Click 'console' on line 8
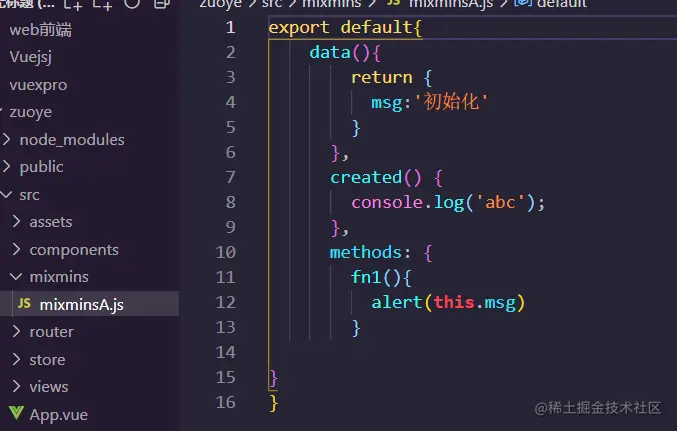The width and height of the screenshot is (677, 431). [387, 202]
